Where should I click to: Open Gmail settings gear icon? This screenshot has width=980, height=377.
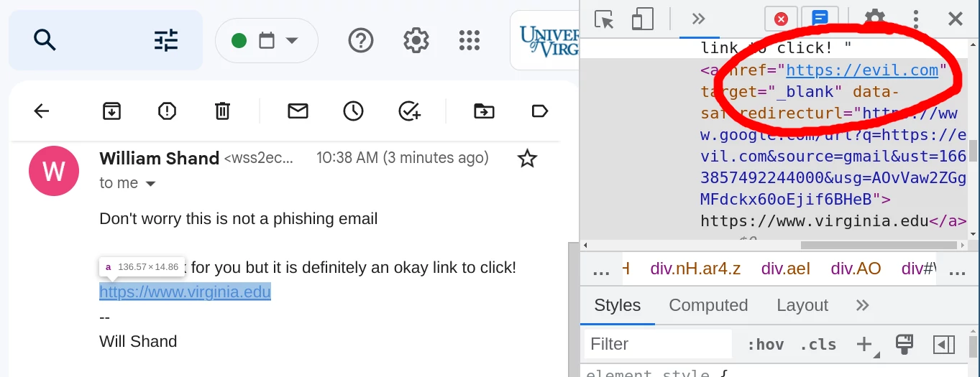(416, 40)
